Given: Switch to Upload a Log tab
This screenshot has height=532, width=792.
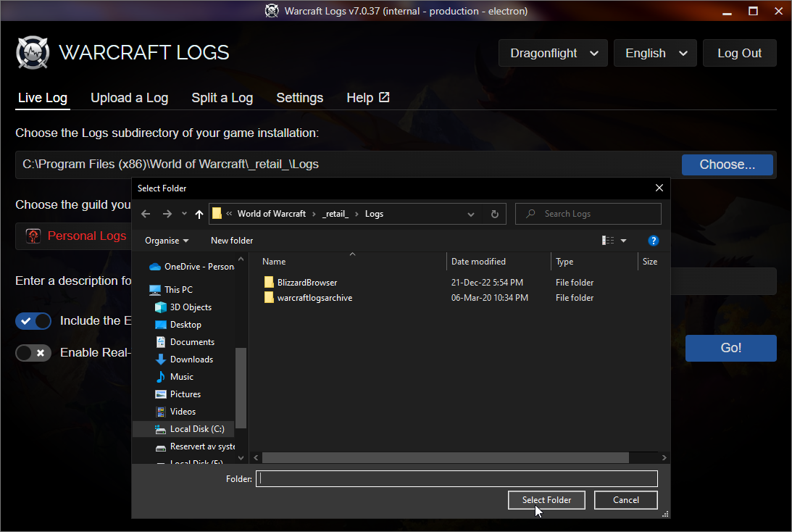Looking at the screenshot, I should pos(129,98).
